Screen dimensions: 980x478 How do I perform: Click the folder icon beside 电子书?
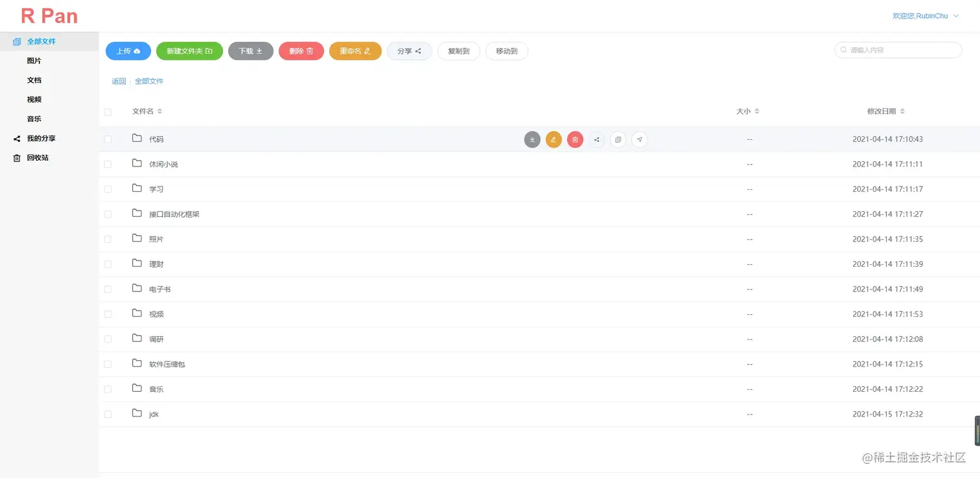(137, 288)
